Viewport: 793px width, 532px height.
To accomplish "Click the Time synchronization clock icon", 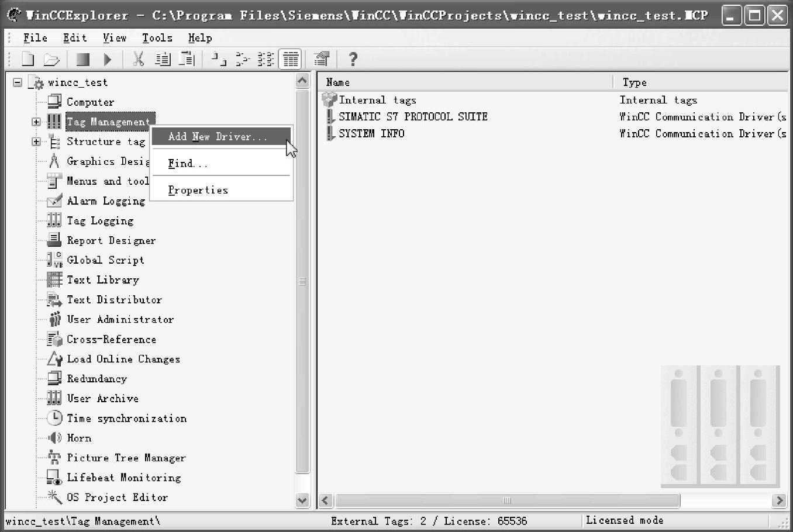I will 54,418.
